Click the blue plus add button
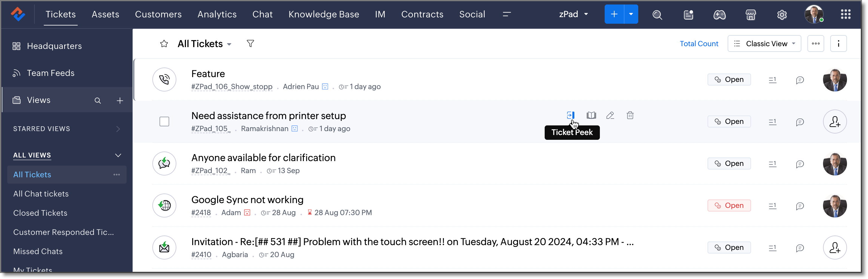The width and height of the screenshot is (868, 279). 614,14
